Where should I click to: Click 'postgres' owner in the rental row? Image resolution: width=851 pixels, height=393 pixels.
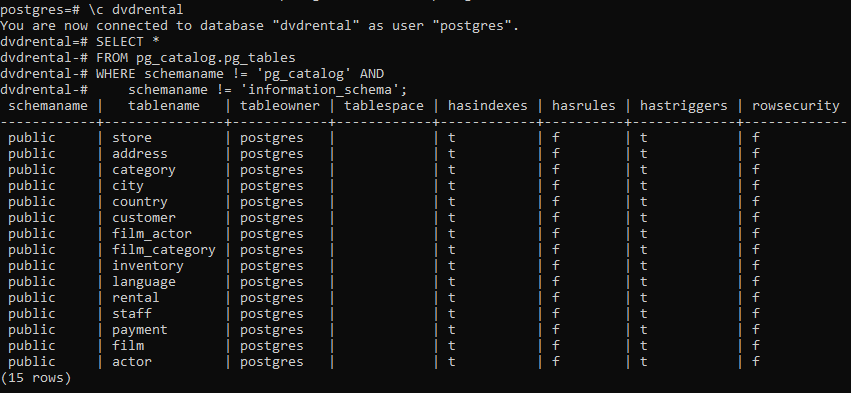(272, 299)
